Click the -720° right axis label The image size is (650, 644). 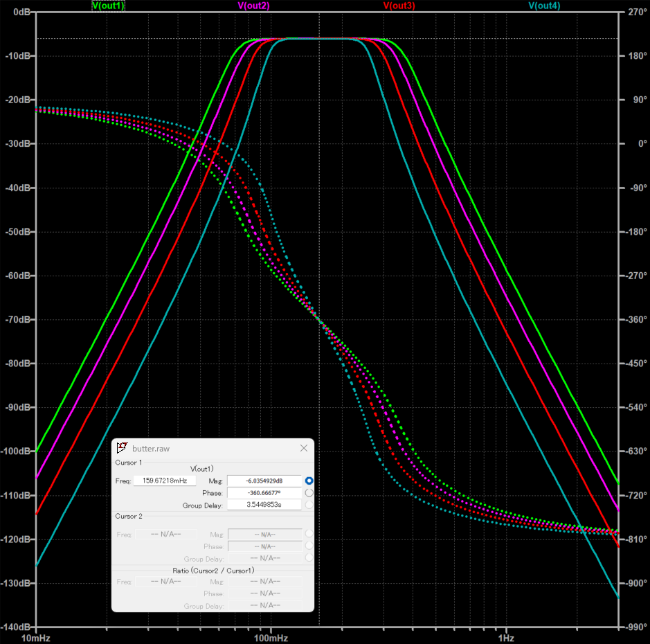point(636,496)
